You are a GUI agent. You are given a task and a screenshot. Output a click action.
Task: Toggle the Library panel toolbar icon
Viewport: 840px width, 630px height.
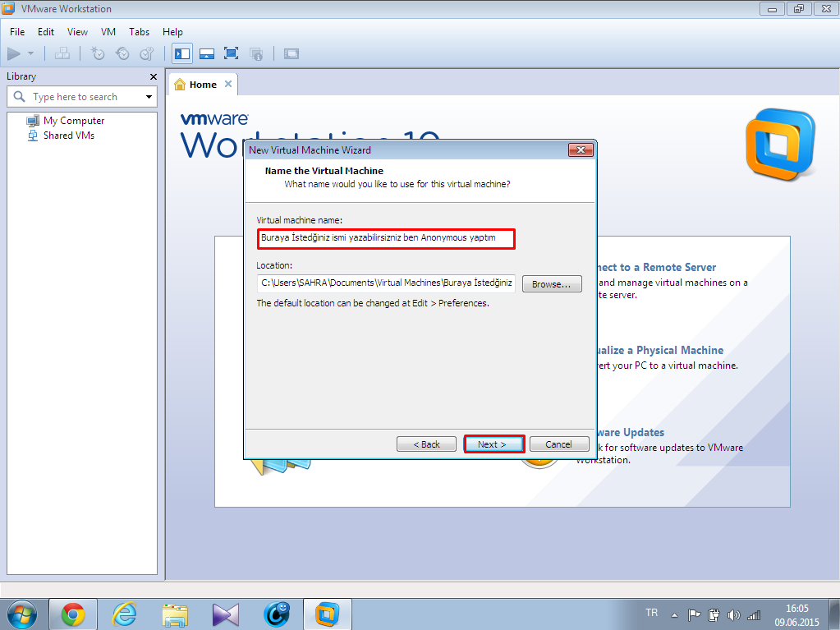182,53
